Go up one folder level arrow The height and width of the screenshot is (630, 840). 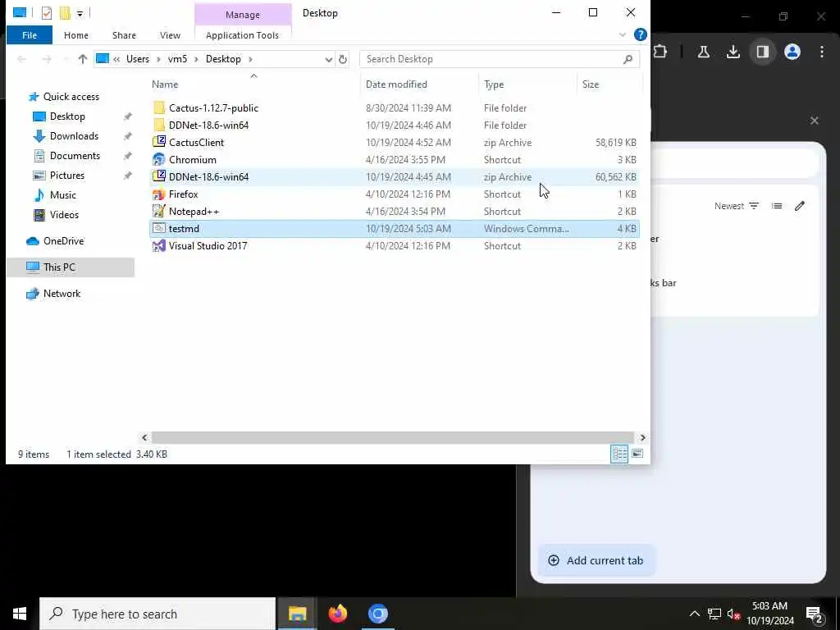83,59
